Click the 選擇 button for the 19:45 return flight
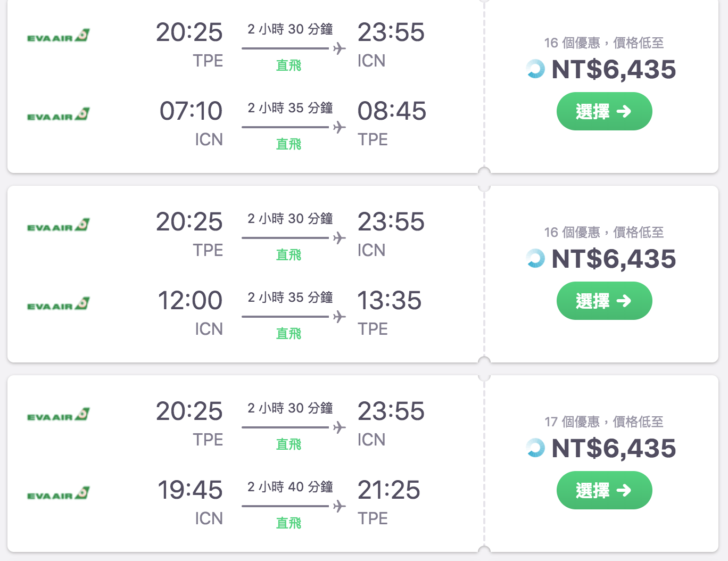728x561 pixels. click(x=604, y=490)
